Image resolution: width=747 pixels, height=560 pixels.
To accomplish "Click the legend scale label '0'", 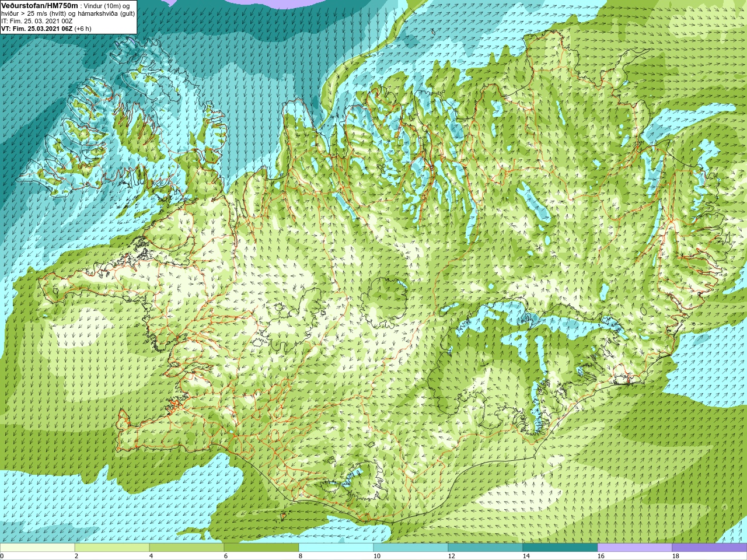I will 2,556.
